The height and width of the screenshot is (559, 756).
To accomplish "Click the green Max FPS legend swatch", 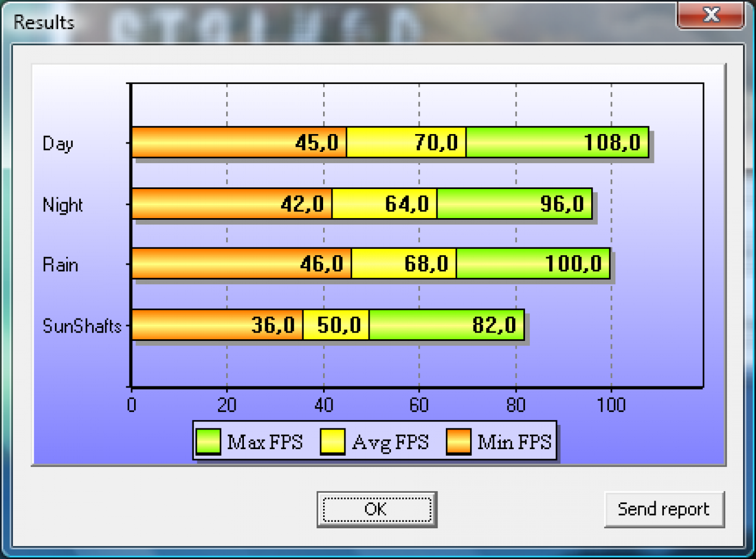I will point(208,441).
